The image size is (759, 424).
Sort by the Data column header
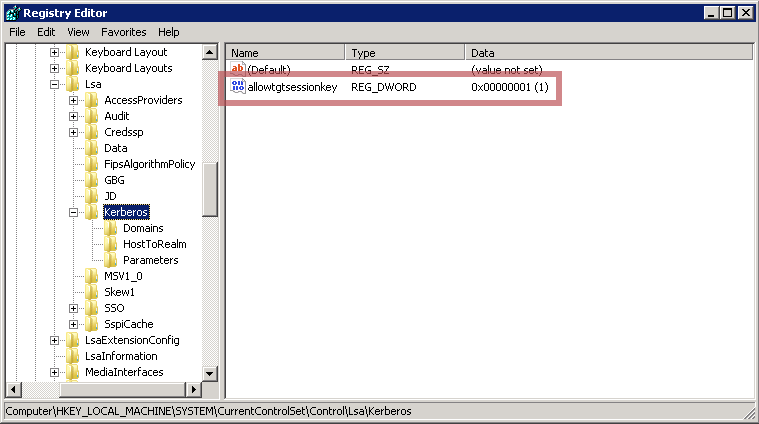click(609, 52)
